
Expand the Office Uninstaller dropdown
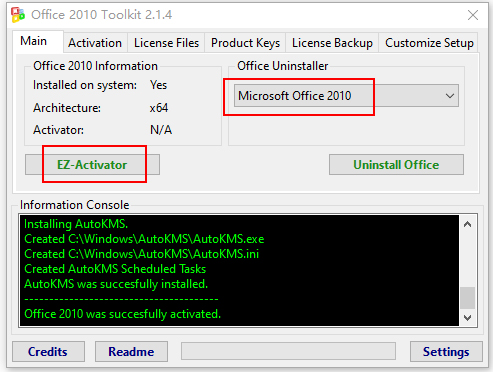pyautogui.click(x=346, y=96)
